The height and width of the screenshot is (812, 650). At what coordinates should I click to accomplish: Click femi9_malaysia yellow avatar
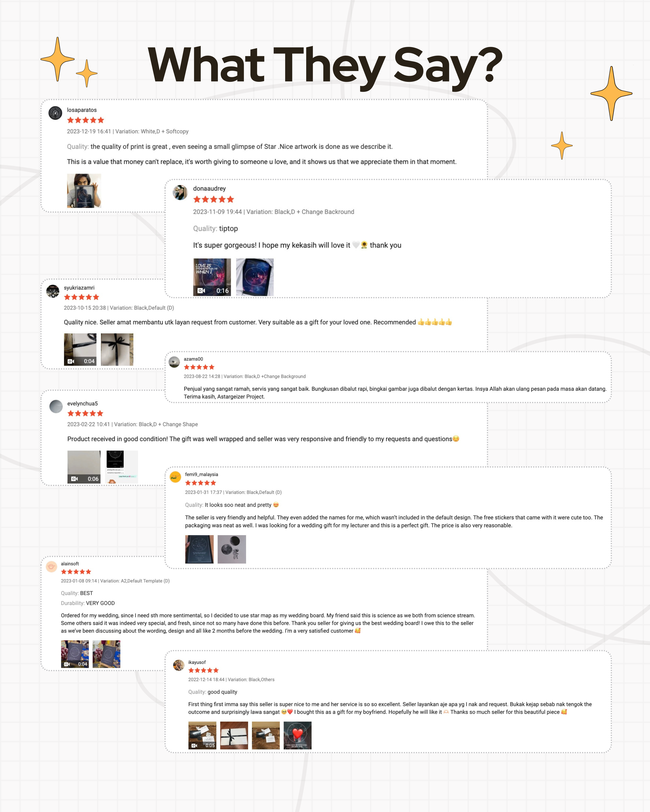click(x=175, y=477)
